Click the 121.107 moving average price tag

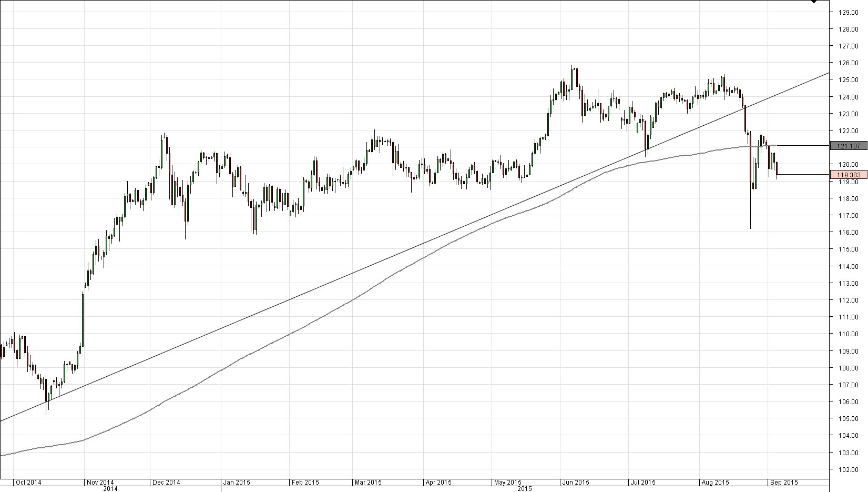[x=848, y=146]
